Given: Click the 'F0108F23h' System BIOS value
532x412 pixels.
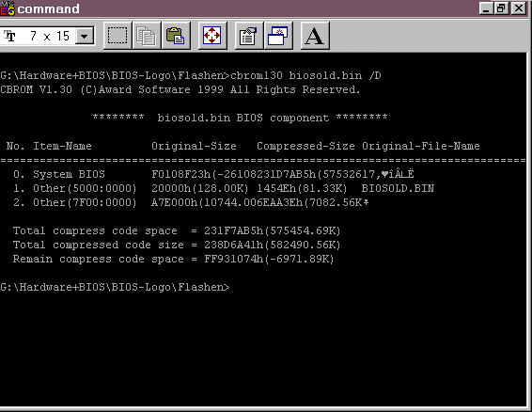Looking at the screenshot, I should (180, 174).
